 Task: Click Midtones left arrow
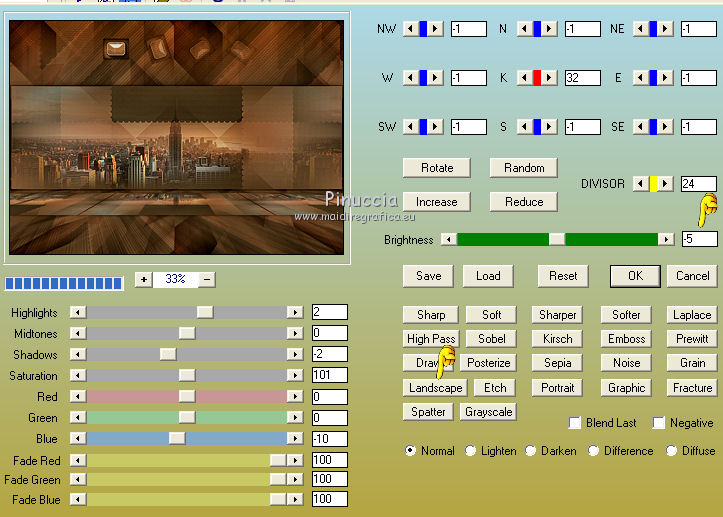point(78,333)
